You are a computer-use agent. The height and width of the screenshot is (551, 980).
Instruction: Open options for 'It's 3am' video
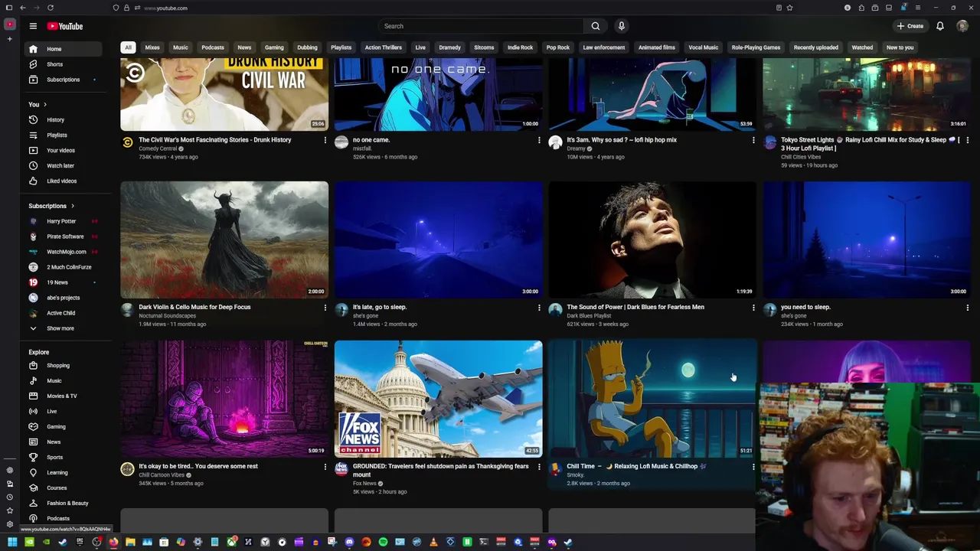tap(753, 140)
